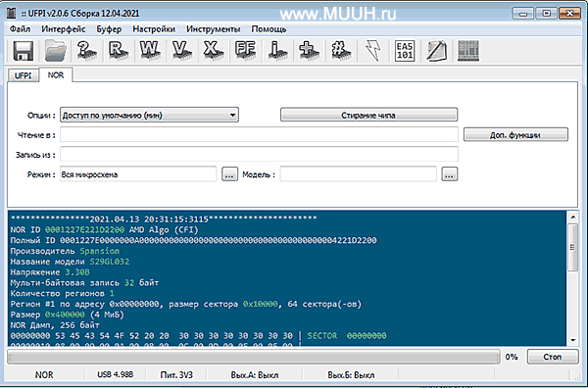
Task: Click the 0% progress percentage label
Action: 512,357
